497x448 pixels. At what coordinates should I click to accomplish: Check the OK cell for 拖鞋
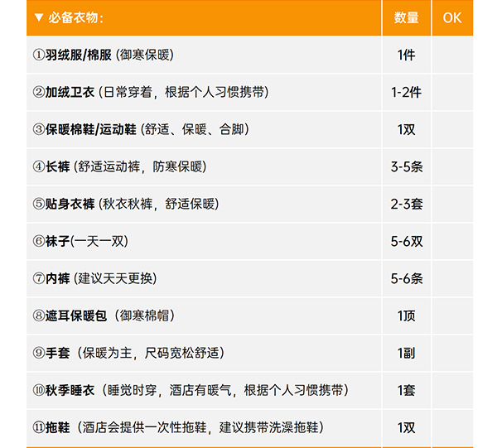click(452, 428)
